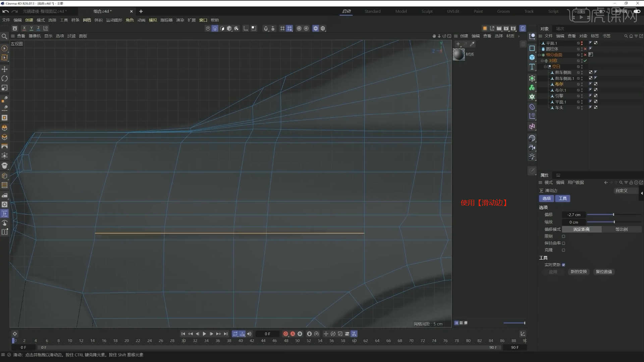Collapse the 空白 tree node
The image size is (644, 362).
[x=545, y=67]
